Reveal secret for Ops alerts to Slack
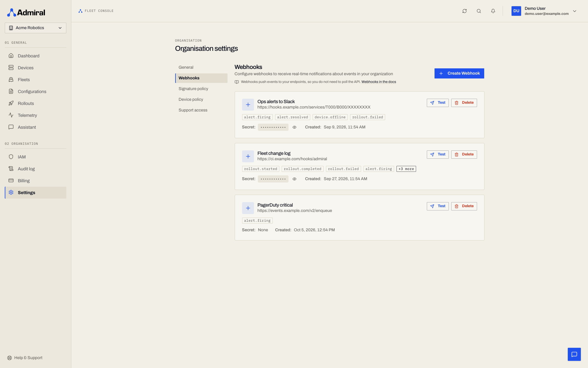The width and height of the screenshot is (588, 368). [294, 127]
